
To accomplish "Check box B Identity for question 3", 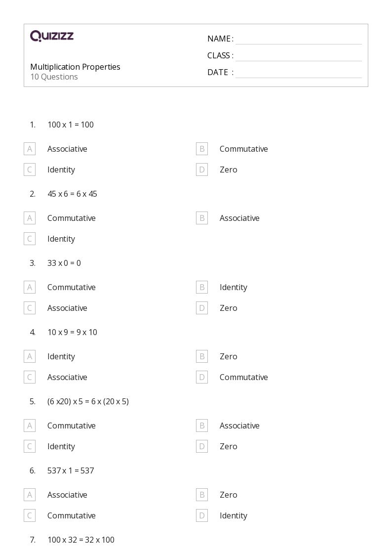I will pyautogui.click(x=202, y=287).
